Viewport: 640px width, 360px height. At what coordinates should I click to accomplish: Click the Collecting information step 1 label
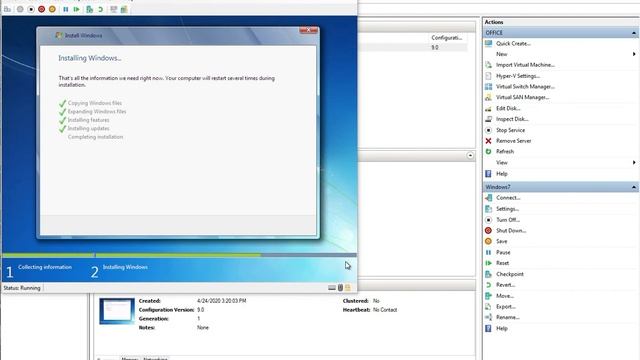click(45, 267)
